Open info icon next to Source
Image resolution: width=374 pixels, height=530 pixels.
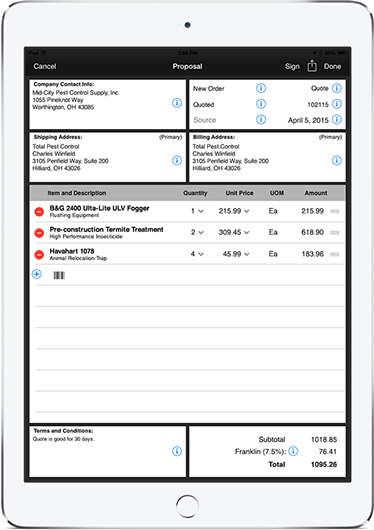[x=261, y=119]
